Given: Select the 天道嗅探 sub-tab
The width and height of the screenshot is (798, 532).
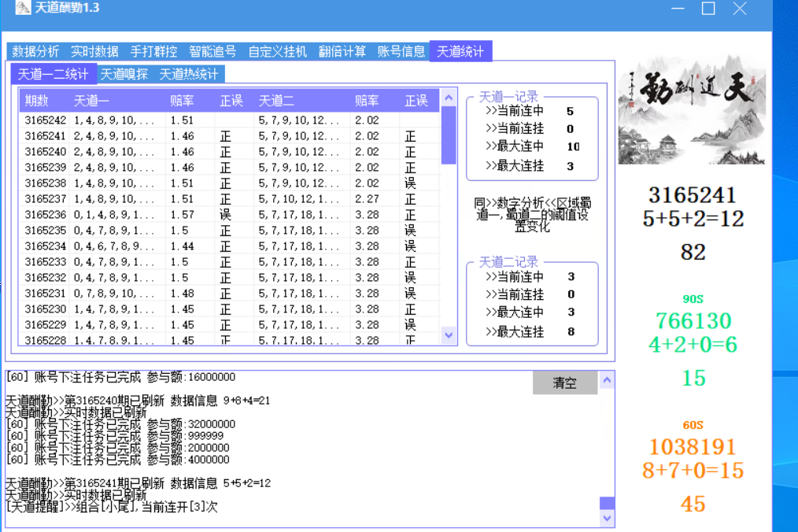Looking at the screenshot, I should tap(124, 74).
